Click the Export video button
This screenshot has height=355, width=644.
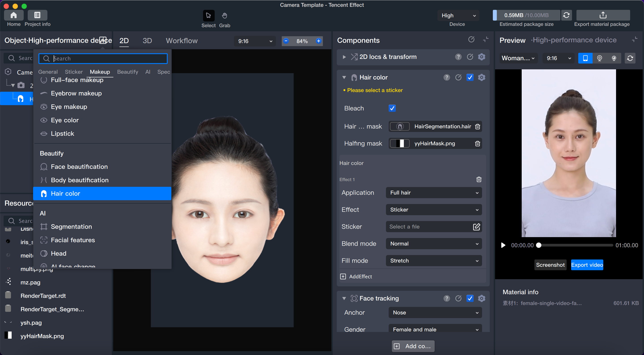tap(587, 265)
